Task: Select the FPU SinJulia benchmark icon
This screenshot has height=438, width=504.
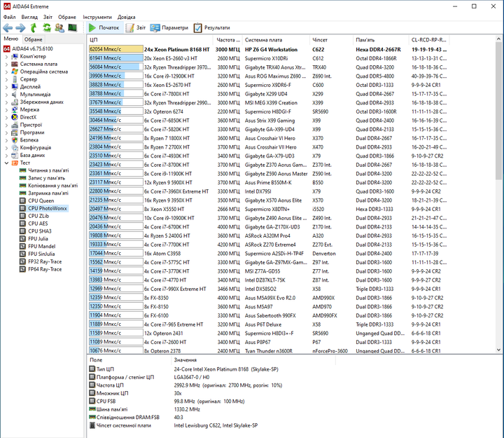Action: pyautogui.click(x=22, y=254)
